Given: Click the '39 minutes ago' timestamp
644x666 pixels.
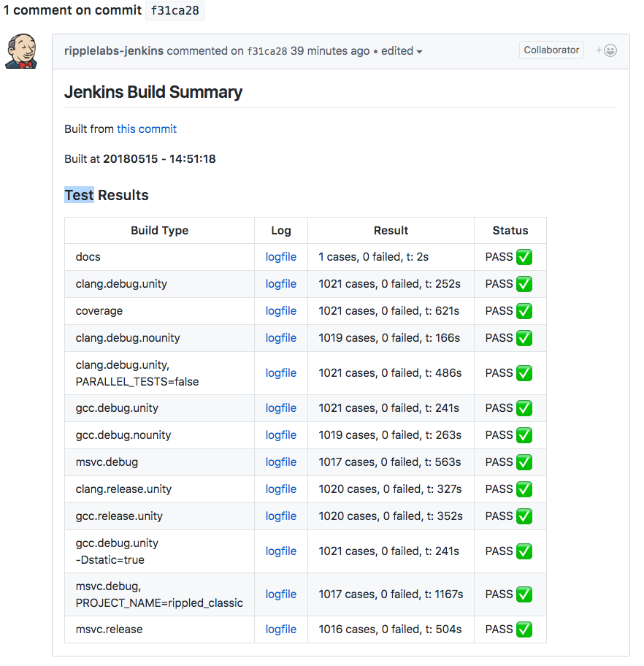Looking at the screenshot, I should tap(330, 51).
